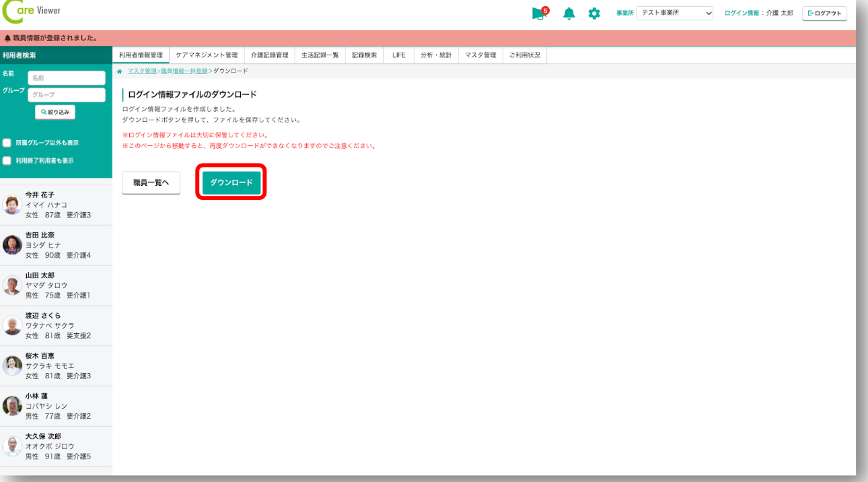Click the 絞り込み search button
Viewport: 868px width, 482px height.
coord(55,112)
